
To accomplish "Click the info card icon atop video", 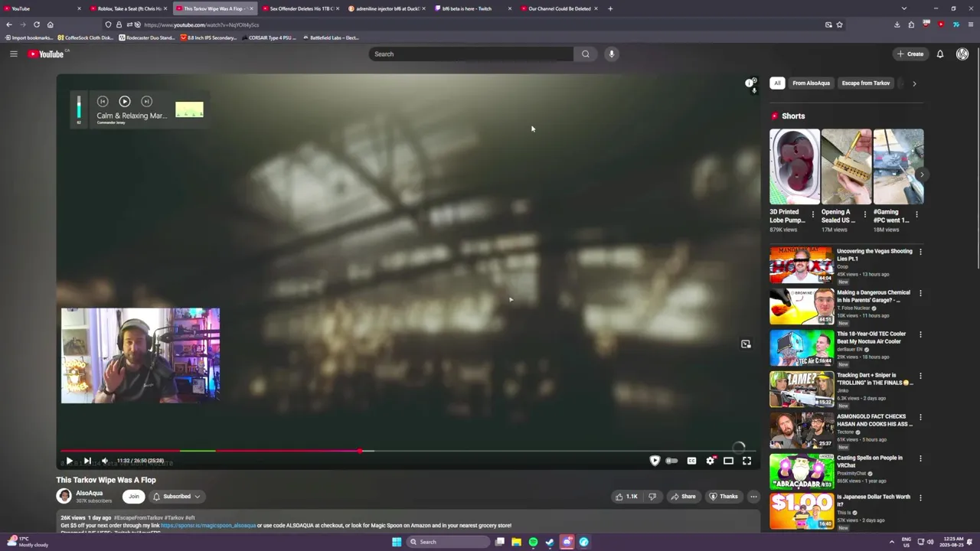I will [x=750, y=83].
